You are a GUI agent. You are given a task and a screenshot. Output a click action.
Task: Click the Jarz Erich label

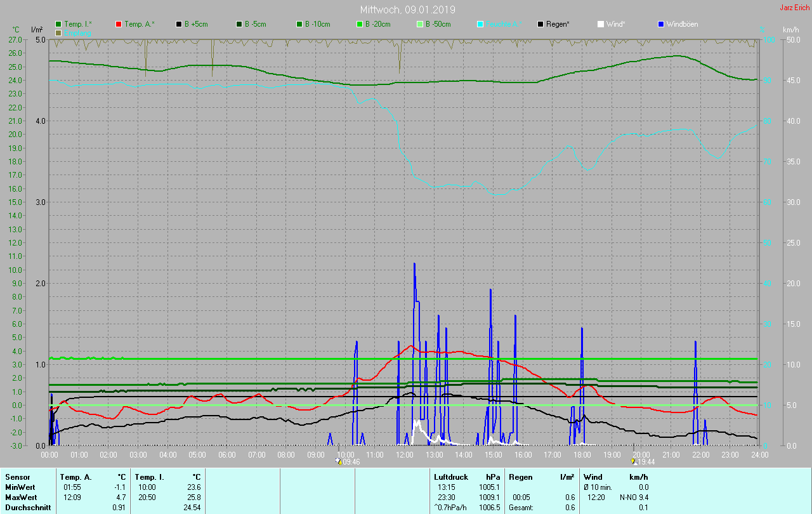[x=794, y=8]
